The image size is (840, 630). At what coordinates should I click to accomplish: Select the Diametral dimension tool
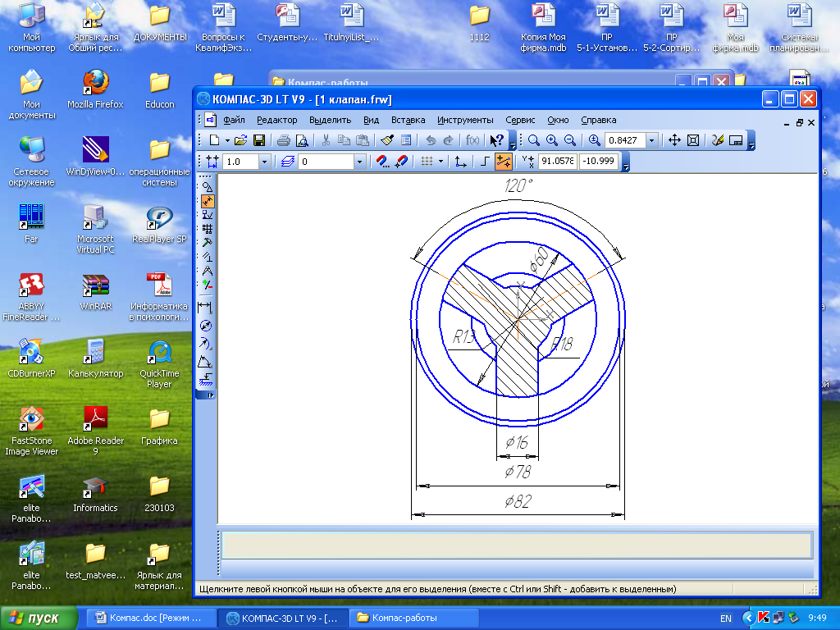click(x=207, y=326)
